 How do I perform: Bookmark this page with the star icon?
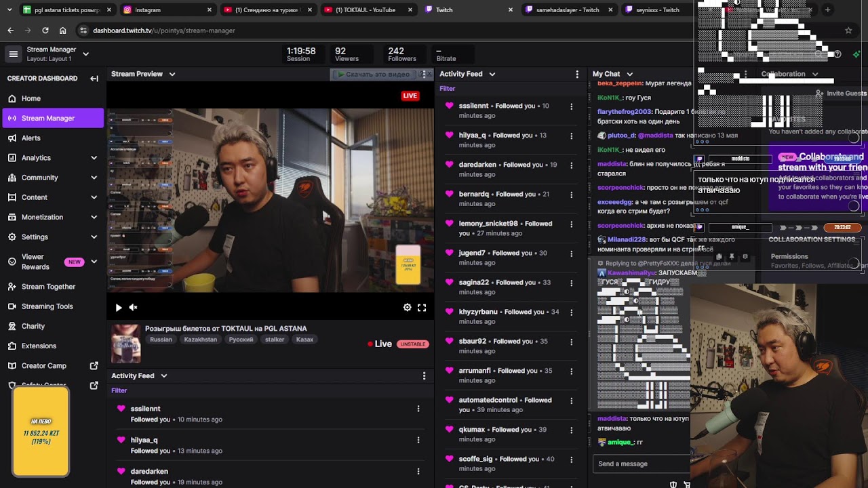pyautogui.click(x=848, y=30)
